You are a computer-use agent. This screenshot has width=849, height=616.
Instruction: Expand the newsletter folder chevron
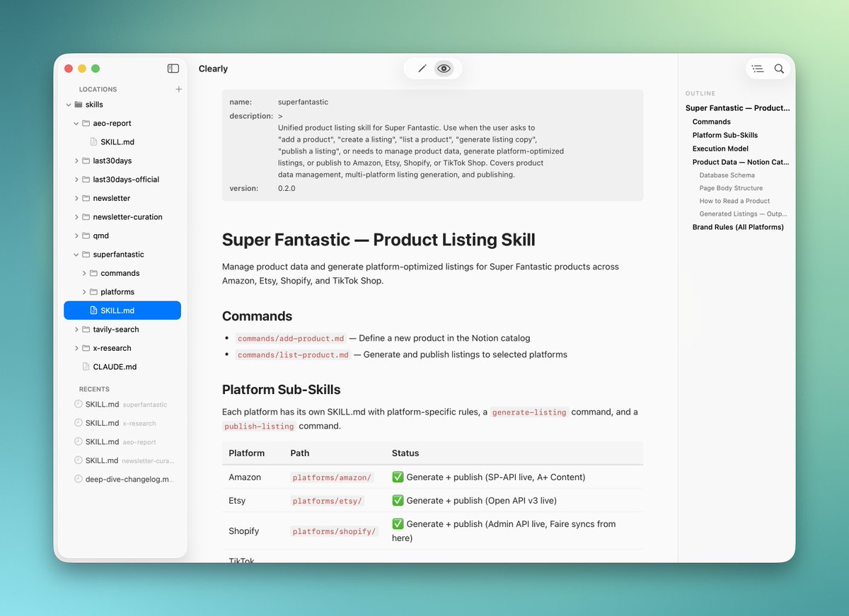click(x=76, y=198)
